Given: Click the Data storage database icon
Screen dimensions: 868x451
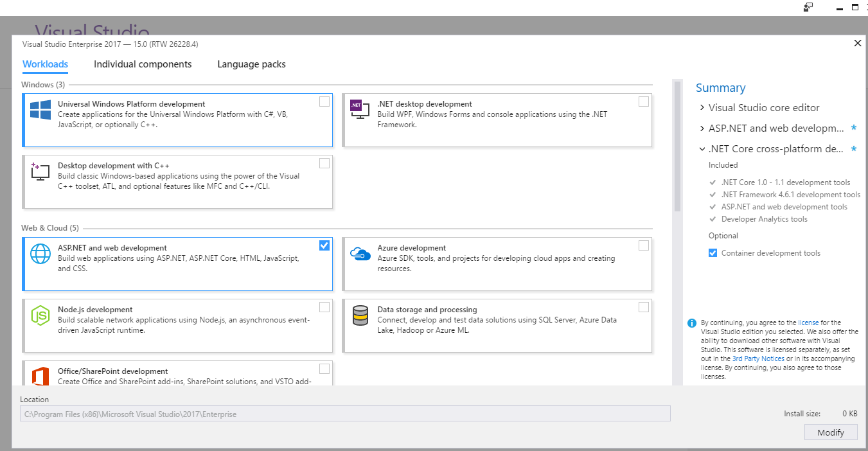Looking at the screenshot, I should coord(360,315).
